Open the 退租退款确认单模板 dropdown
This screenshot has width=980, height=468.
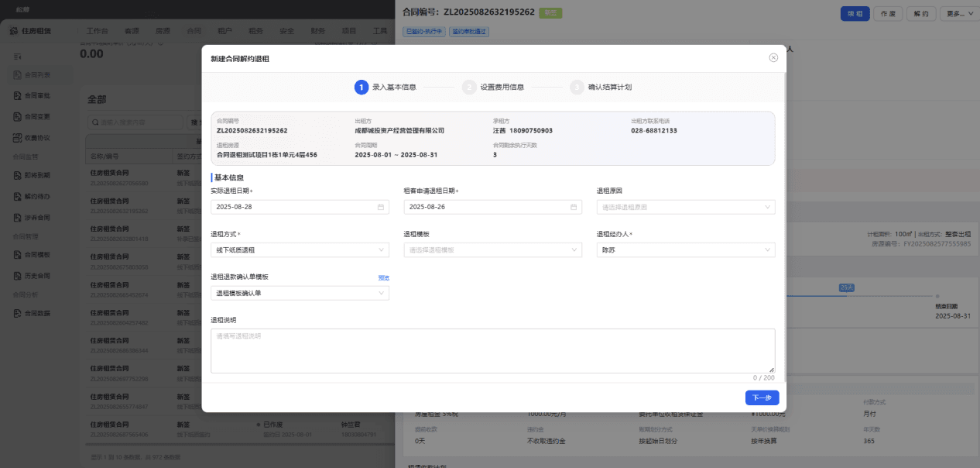click(300, 293)
